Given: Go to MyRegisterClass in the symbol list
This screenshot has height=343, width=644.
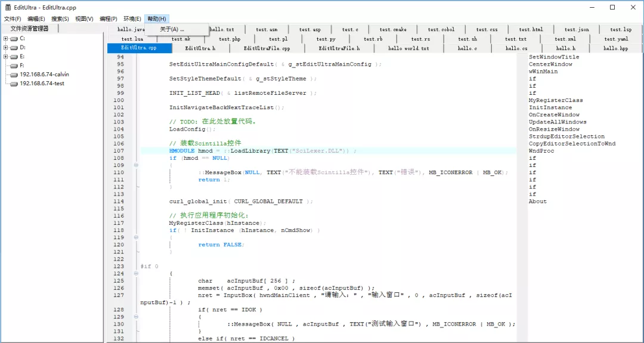Looking at the screenshot, I should [556, 100].
